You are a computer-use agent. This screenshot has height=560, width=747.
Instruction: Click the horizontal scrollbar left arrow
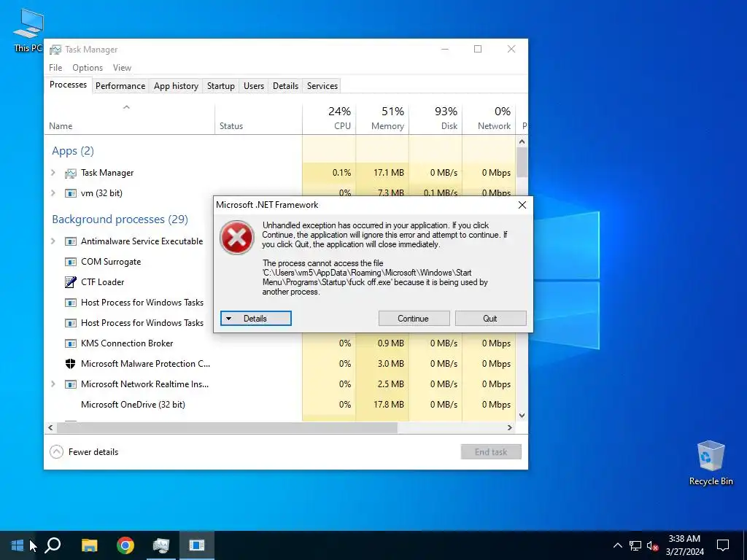[50, 427]
